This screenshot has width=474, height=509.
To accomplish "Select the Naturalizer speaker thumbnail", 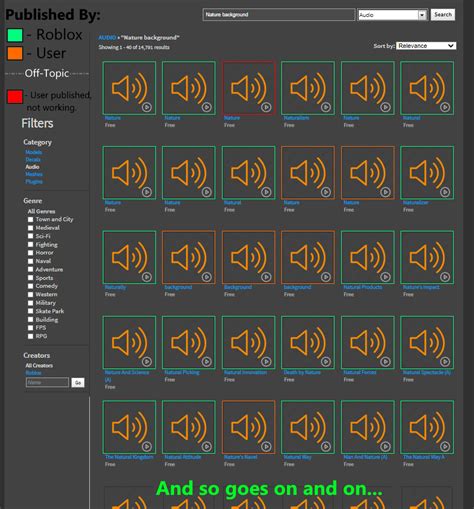I will coord(427,173).
